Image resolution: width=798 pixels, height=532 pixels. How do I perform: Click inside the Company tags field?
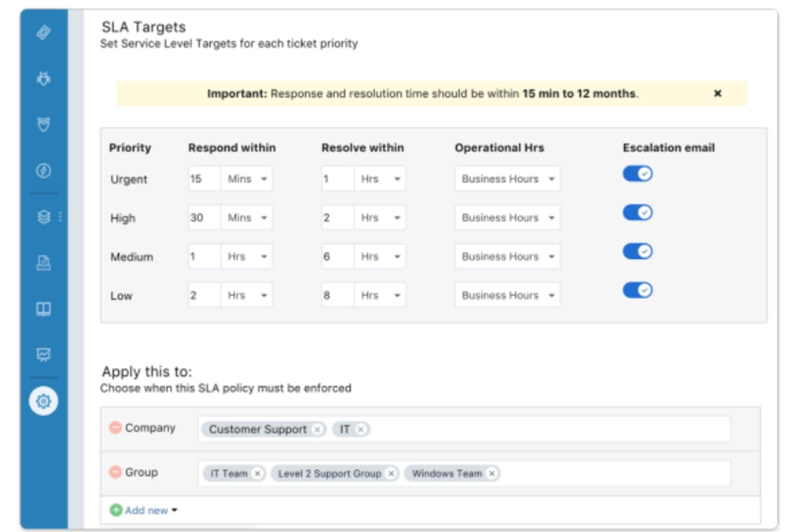point(464,430)
